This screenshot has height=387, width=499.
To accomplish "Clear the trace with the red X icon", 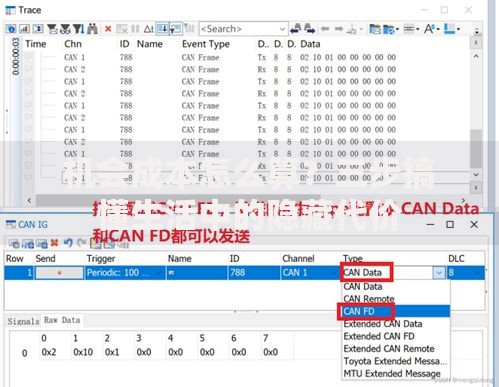I will click(108, 29).
